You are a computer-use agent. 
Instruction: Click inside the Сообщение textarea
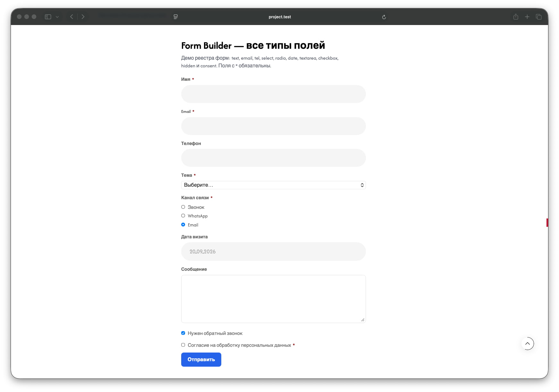[273, 299]
